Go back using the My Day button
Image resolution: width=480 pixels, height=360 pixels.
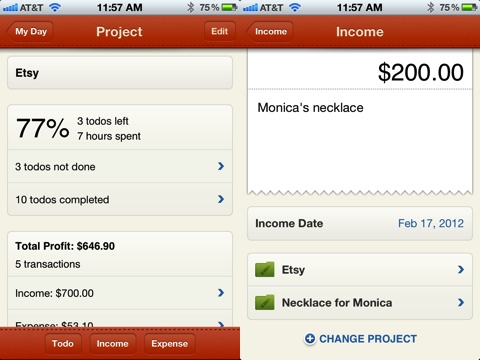[x=30, y=32]
